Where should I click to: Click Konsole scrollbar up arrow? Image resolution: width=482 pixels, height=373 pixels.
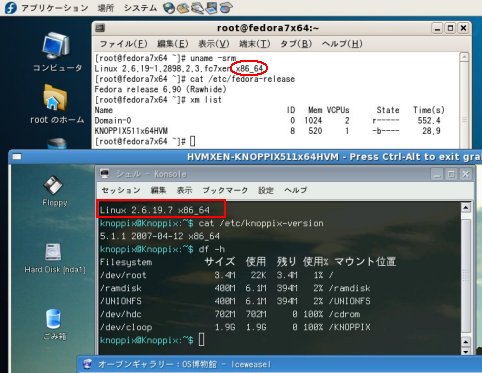pos(466,208)
